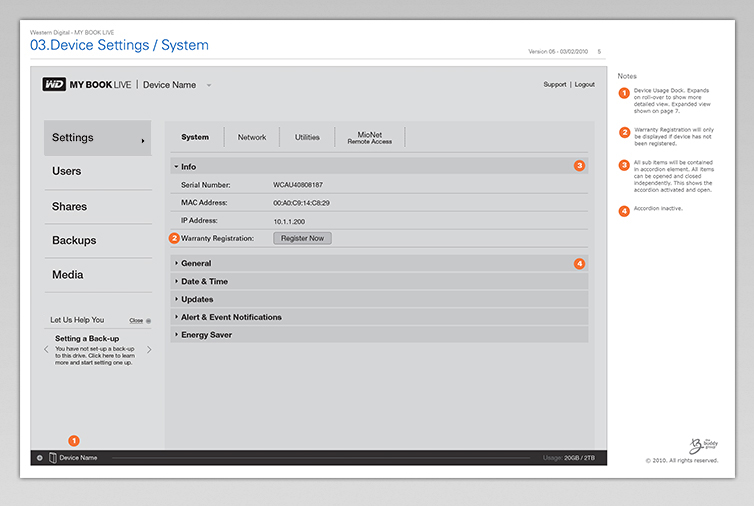
Task: Click the IP address value 10.1.1.200
Action: tap(289, 221)
